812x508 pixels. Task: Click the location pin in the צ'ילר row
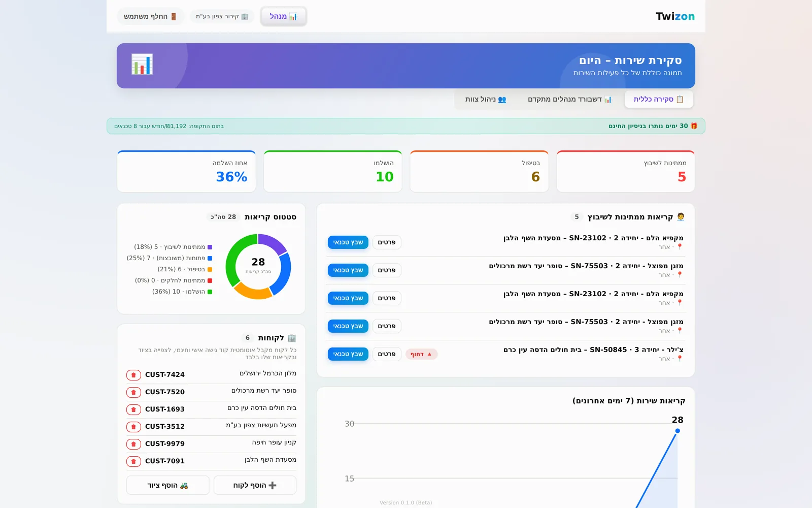(680, 359)
